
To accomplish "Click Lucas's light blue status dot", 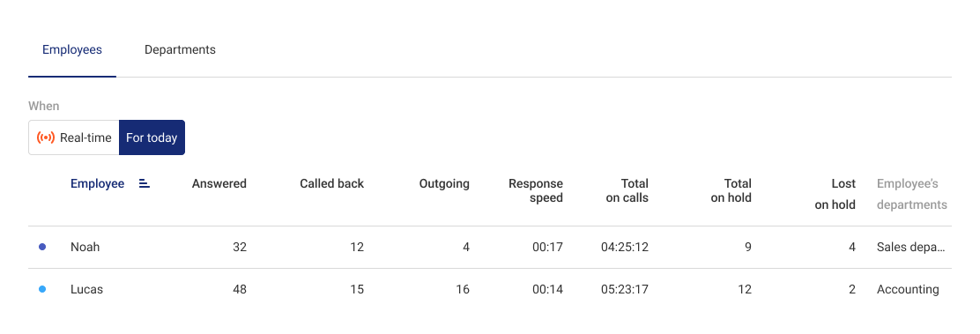I will [42, 290].
